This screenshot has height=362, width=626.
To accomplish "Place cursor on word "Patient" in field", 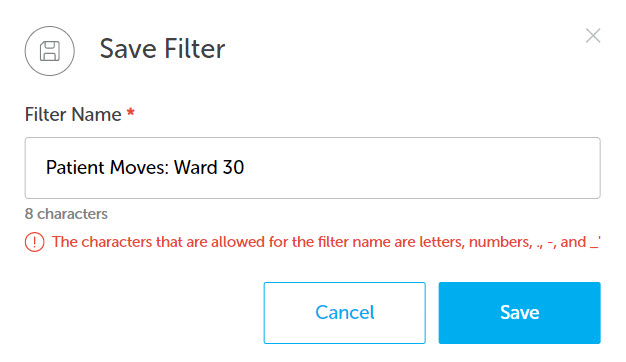I will click(x=75, y=167).
